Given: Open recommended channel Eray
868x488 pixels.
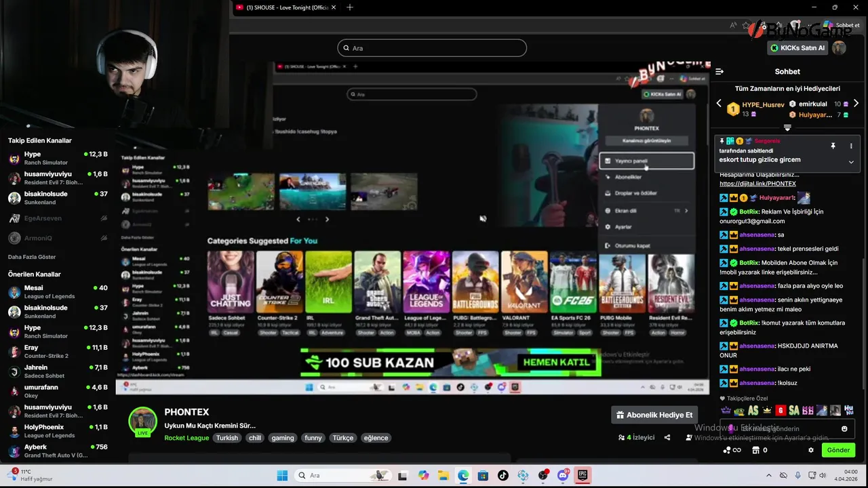Looking at the screenshot, I should [58, 351].
